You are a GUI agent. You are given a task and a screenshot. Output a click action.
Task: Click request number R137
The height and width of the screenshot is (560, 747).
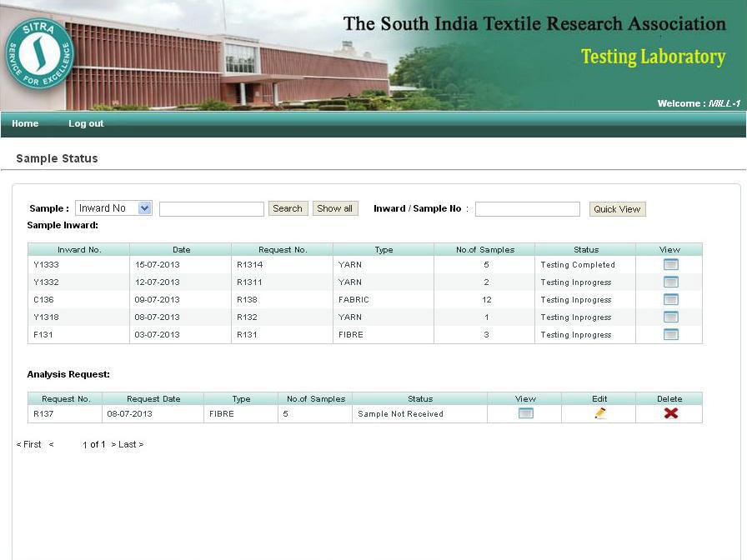(43, 414)
